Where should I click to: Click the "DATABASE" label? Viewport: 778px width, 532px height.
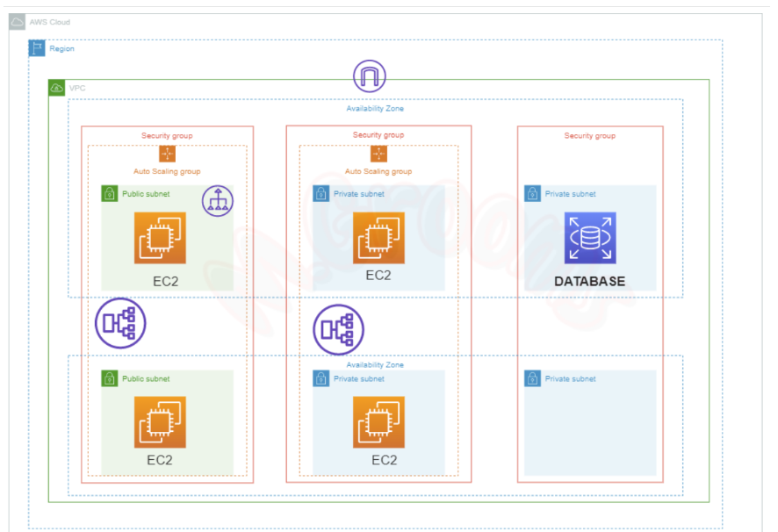(590, 282)
